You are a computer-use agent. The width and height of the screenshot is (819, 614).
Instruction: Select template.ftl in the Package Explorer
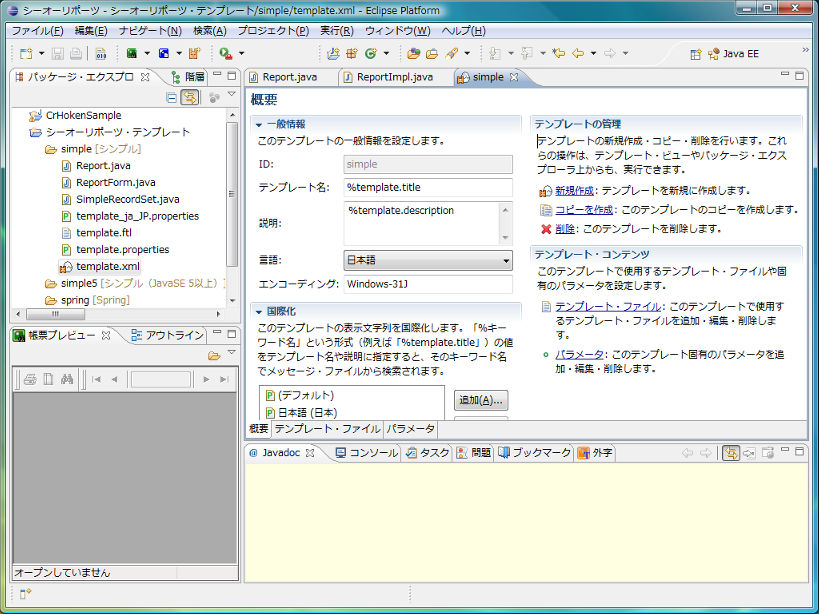[103, 233]
